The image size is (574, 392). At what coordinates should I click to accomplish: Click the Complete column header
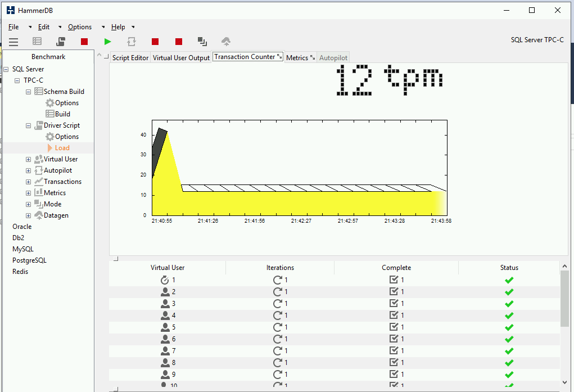tap(396, 268)
